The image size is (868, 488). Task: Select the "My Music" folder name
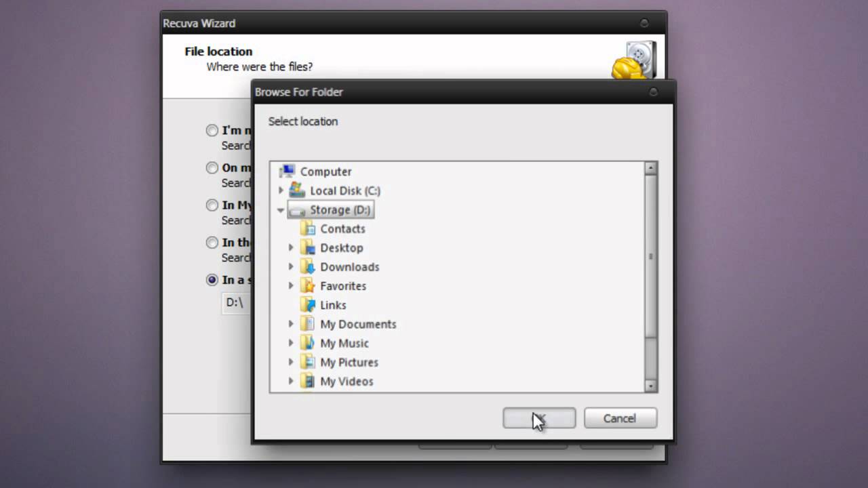(344, 342)
